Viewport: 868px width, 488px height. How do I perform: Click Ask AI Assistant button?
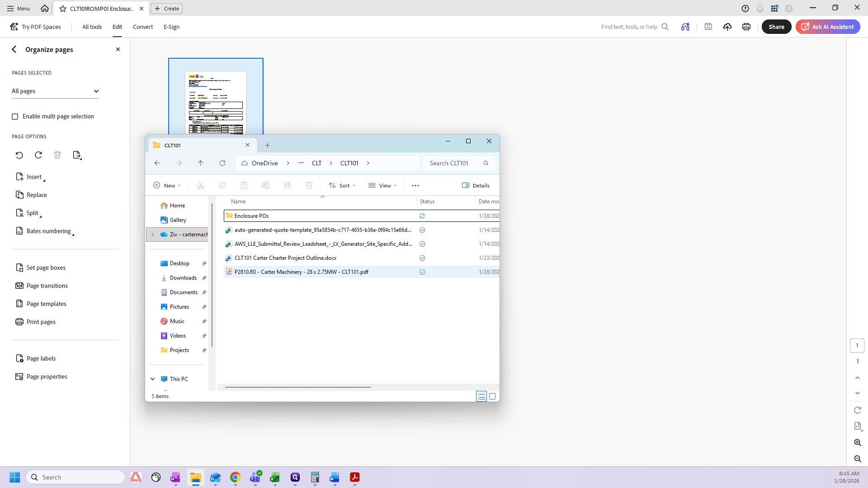click(828, 27)
